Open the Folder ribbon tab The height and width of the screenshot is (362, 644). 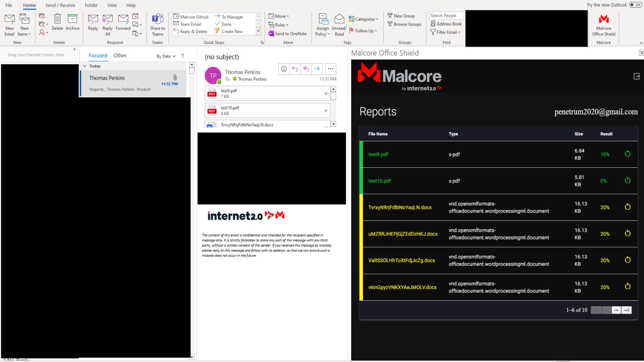(x=91, y=5)
